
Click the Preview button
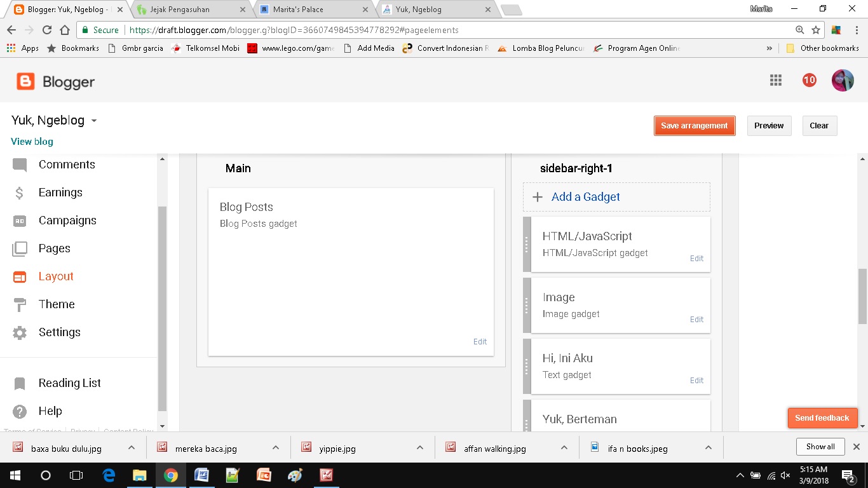click(x=769, y=126)
